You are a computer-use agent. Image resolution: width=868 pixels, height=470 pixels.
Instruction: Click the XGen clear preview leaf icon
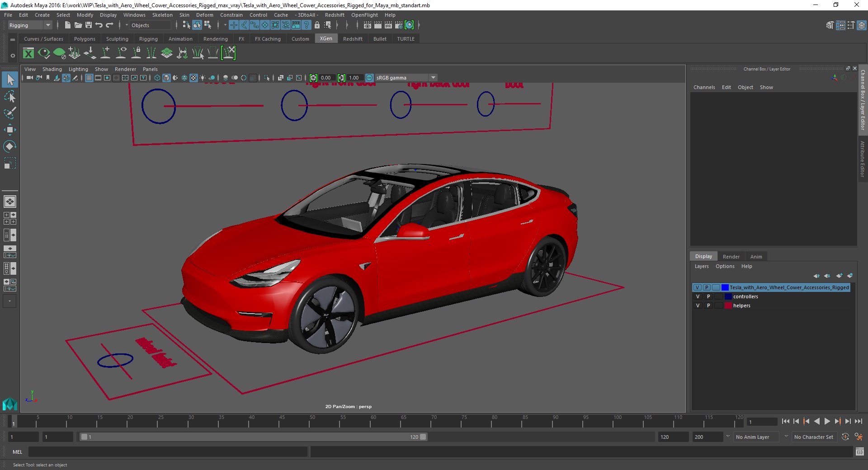pyautogui.click(x=59, y=53)
